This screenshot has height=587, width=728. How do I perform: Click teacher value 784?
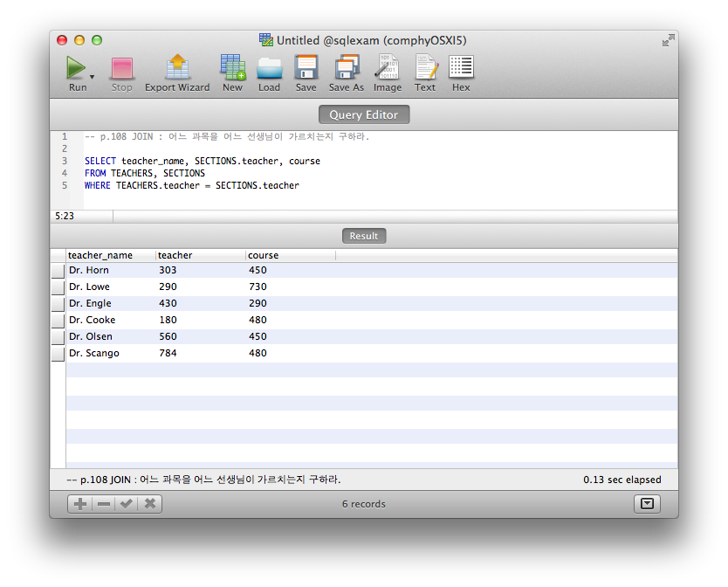pos(168,353)
